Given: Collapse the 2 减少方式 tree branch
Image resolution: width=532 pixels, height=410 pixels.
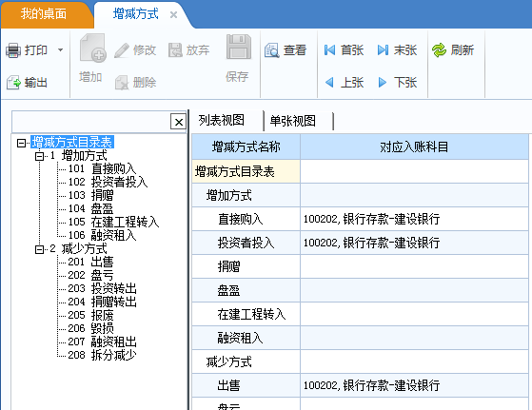Looking at the screenshot, I should pyautogui.click(x=39, y=249).
